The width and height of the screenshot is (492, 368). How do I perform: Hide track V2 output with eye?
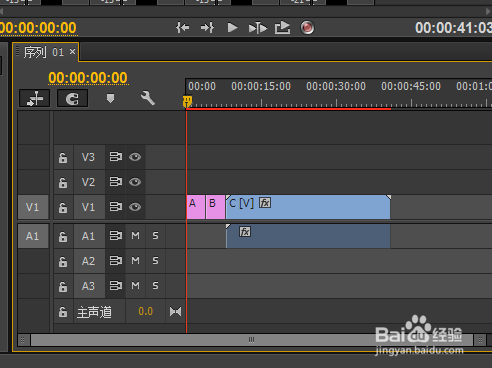[x=135, y=182]
